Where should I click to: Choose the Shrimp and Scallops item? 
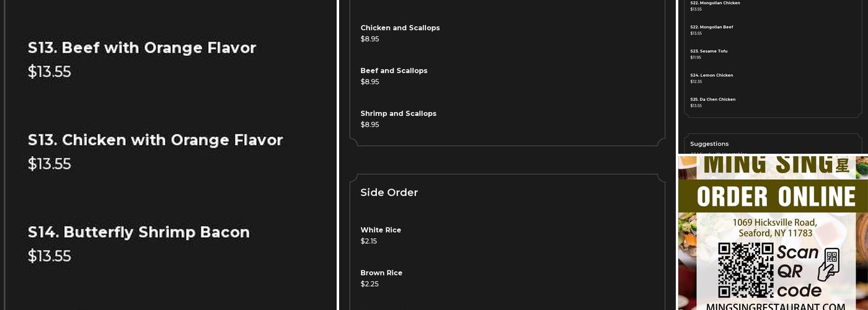pos(398,113)
